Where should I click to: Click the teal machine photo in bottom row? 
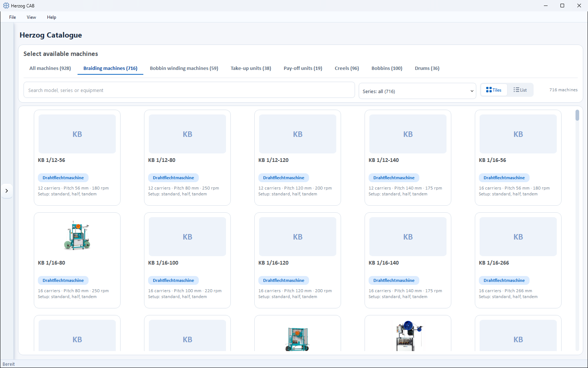(x=298, y=339)
